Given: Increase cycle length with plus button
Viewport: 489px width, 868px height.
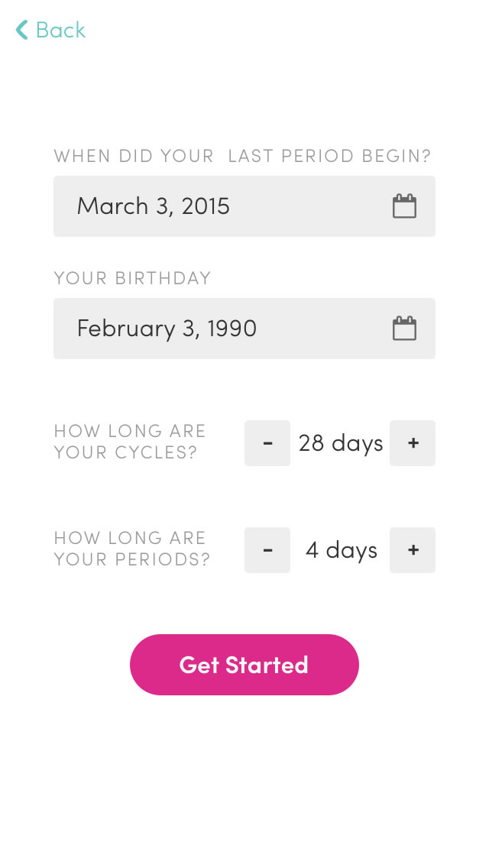Looking at the screenshot, I should 413,443.
